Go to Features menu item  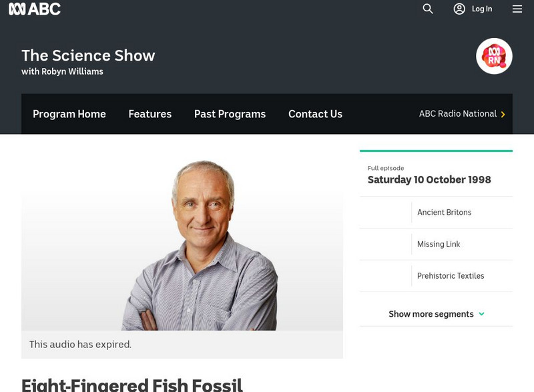(150, 114)
